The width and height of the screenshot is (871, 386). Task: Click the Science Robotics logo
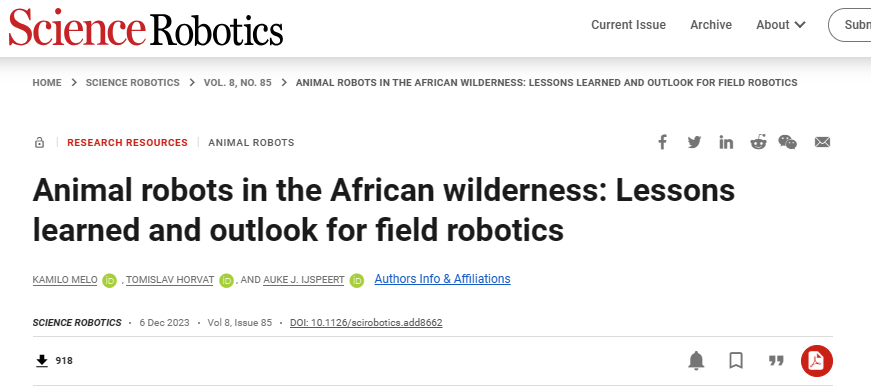146,28
